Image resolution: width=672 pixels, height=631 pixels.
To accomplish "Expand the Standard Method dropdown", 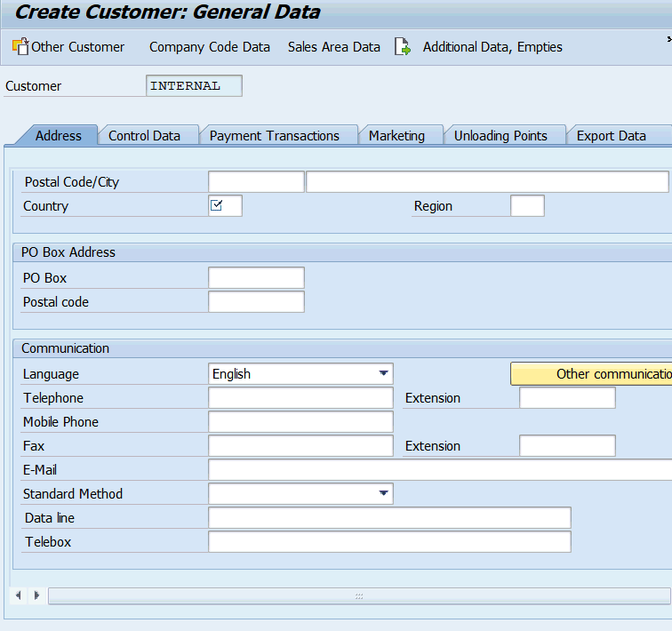I will click(384, 493).
